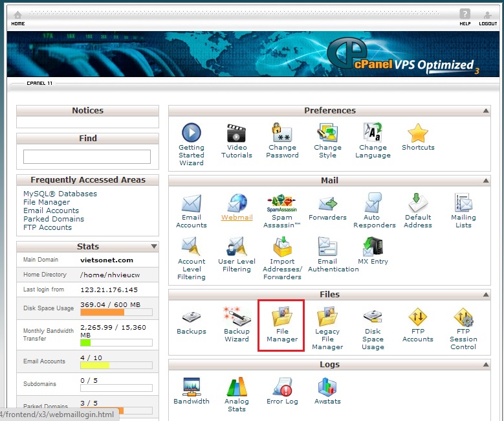This screenshot has height=421, width=504.
Task: Open the Backup Wizard
Action: (237, 324)
